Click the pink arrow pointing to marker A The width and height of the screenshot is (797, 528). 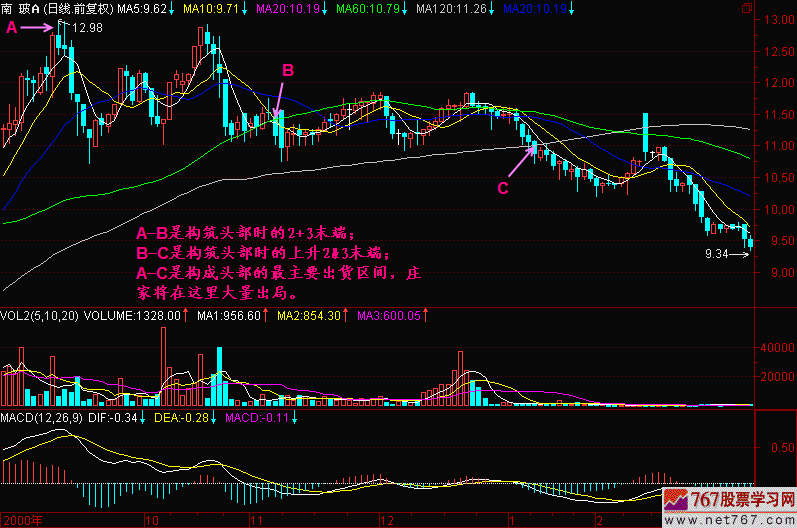point(38,29)
